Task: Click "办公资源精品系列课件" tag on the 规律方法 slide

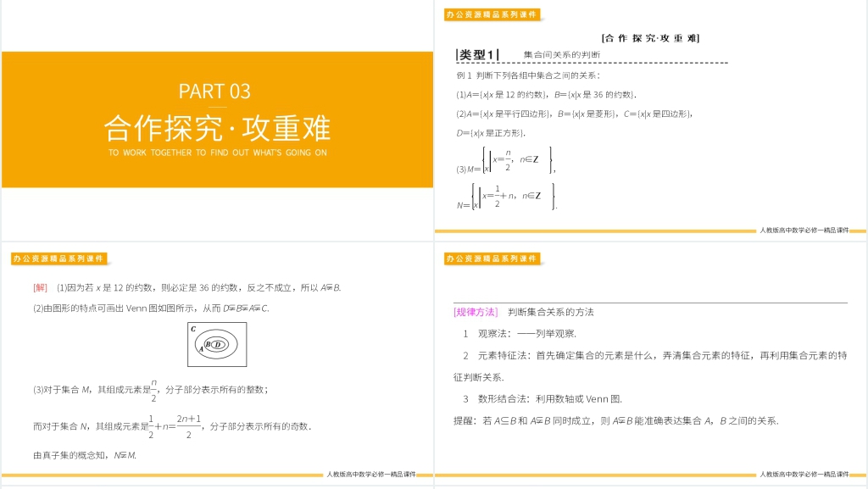Action: [x=492, y=258]
